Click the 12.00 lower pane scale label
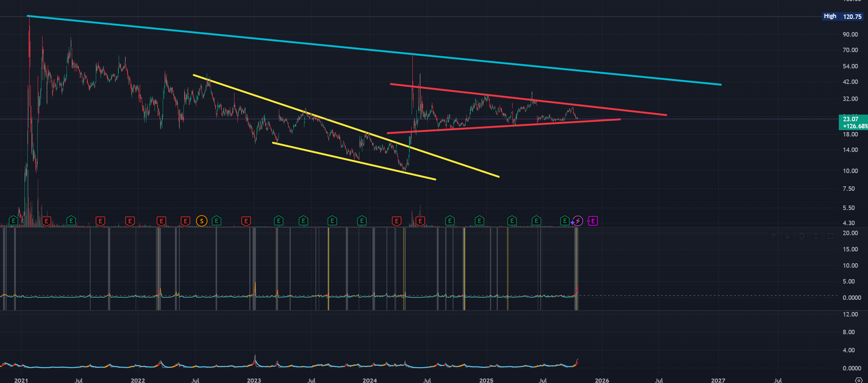The height and width of the screenshot is (383, 868). [850, 314]
